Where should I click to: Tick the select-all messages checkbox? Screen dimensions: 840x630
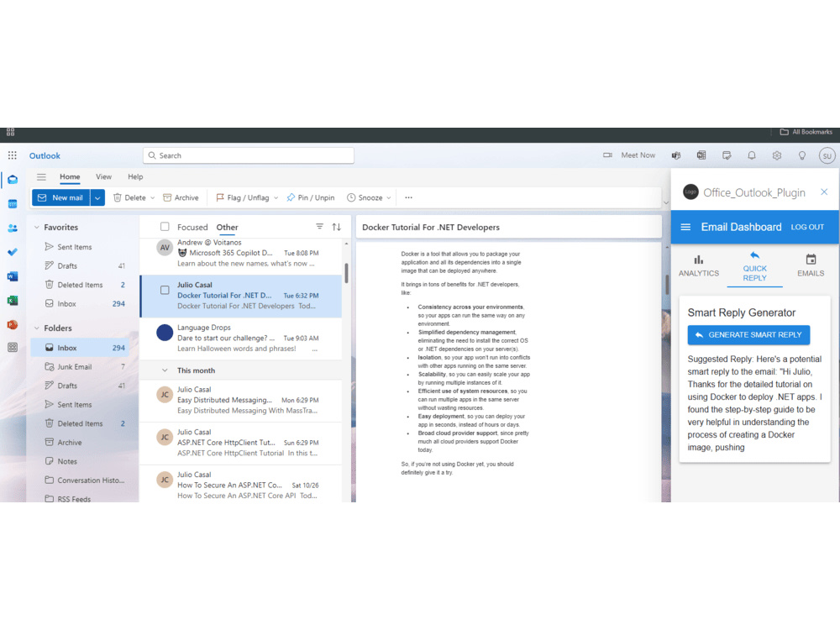click(165, 227)
